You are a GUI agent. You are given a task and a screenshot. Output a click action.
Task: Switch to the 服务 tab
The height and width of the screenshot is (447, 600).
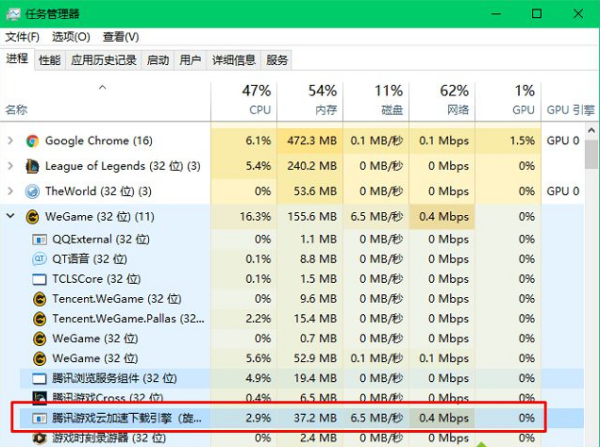tap(277, 60)
